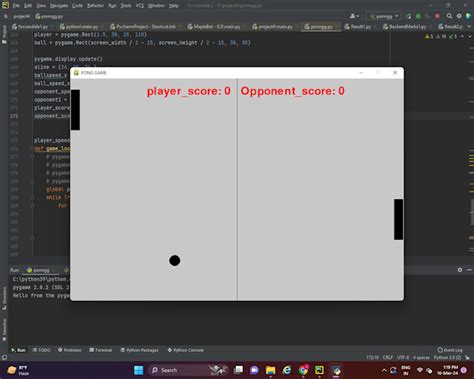The width and height of the screenshot is (474, 379).
Task: Click the line:column position in status bar
Action: [372, 357]
